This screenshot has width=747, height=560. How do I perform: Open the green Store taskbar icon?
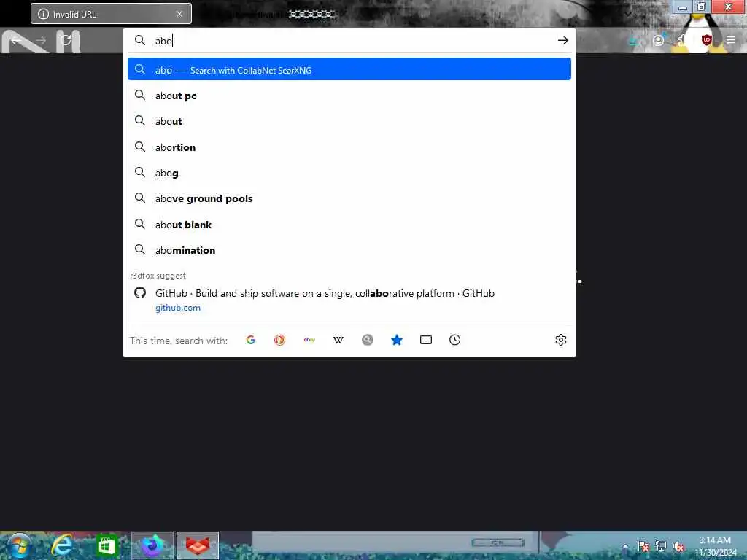click(107, 545)
